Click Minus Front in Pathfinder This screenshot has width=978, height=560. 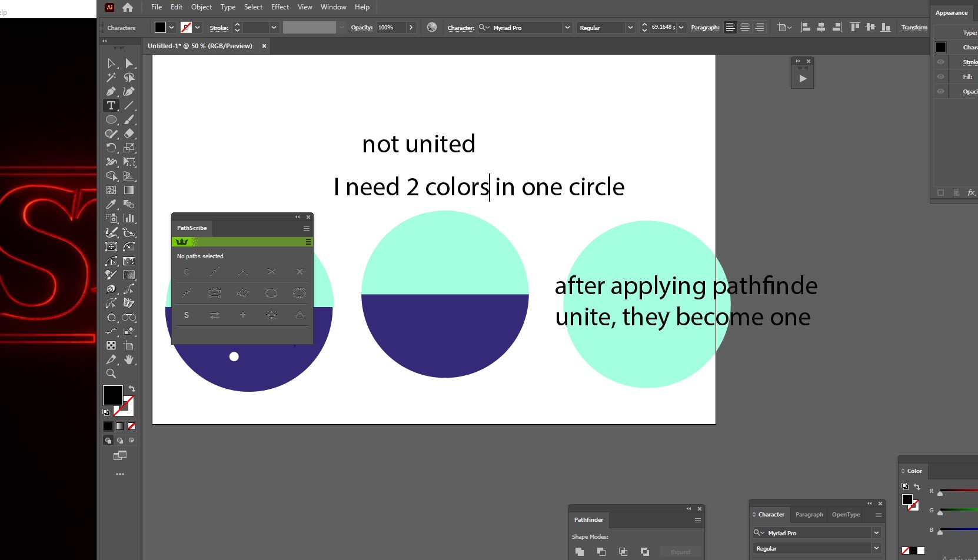coord(601,552)
